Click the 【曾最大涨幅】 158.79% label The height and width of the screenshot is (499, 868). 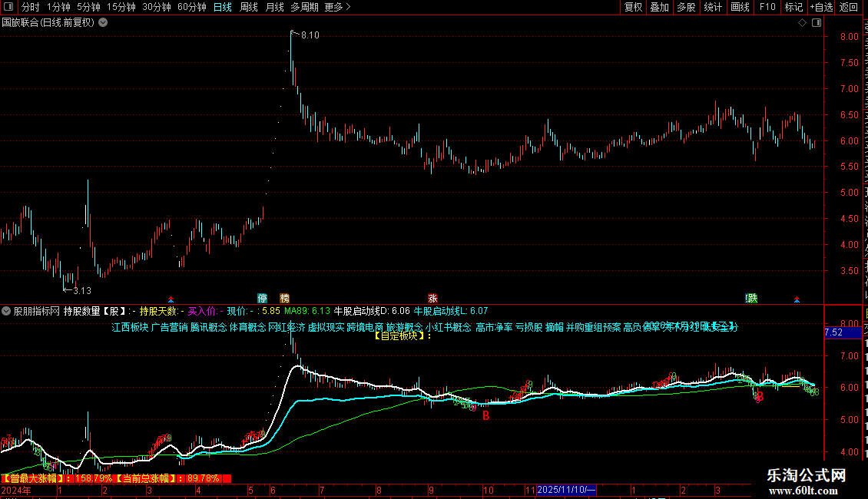57,478
